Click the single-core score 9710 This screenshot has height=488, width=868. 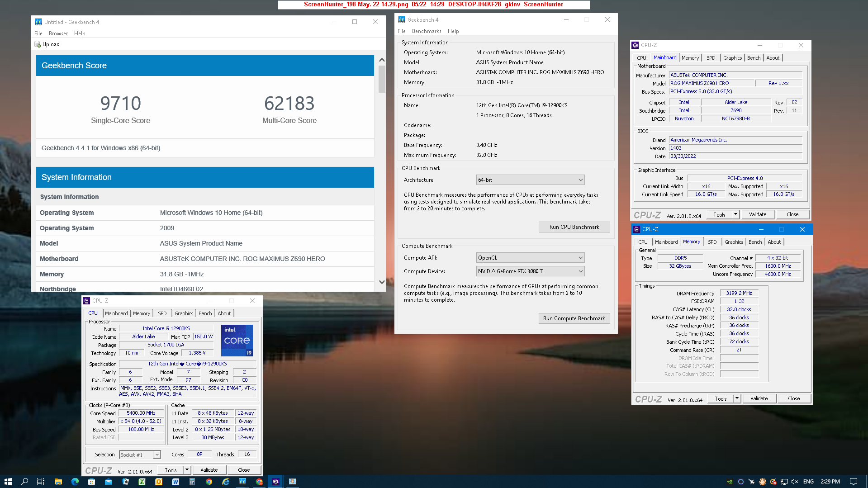tap(121, 104)
